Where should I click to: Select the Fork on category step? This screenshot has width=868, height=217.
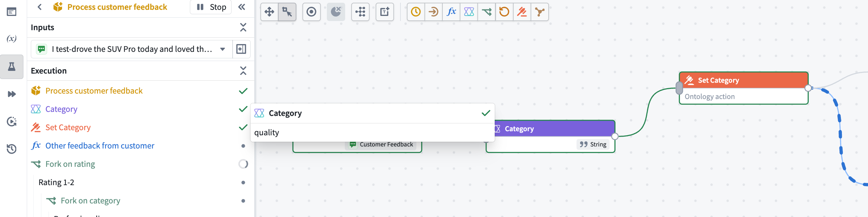147,201
